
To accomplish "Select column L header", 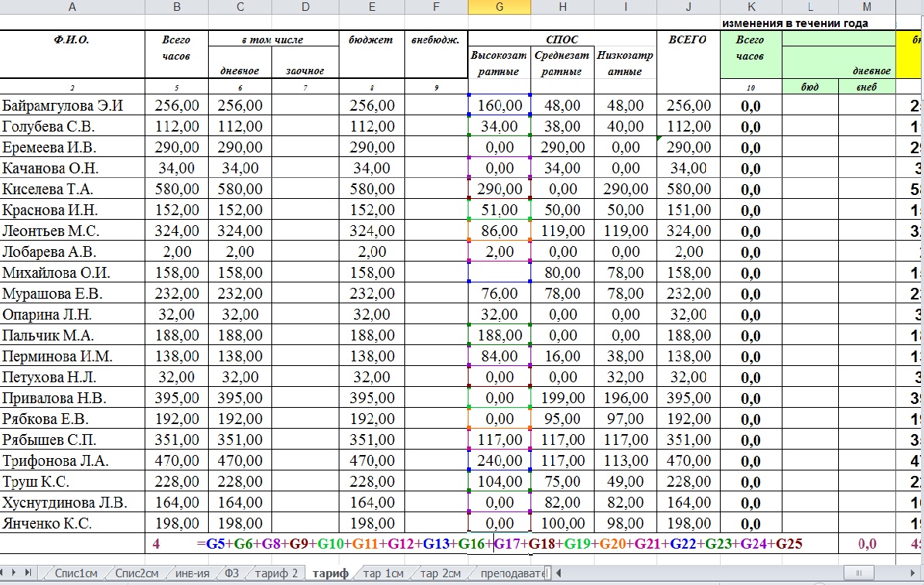I will click(x=810, y=6).
